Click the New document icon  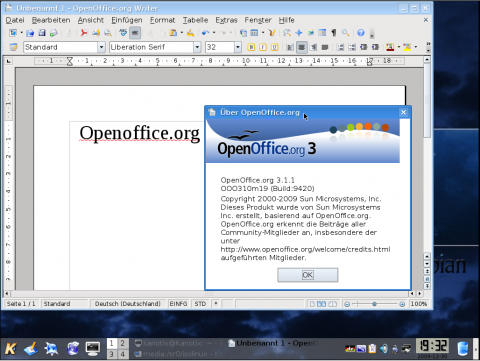tap(13, 33)
